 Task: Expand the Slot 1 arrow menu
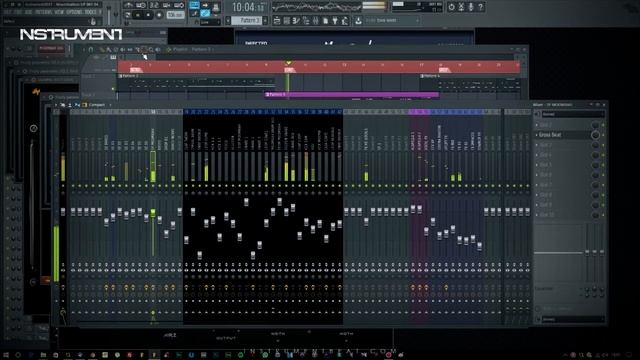[537, 125]
